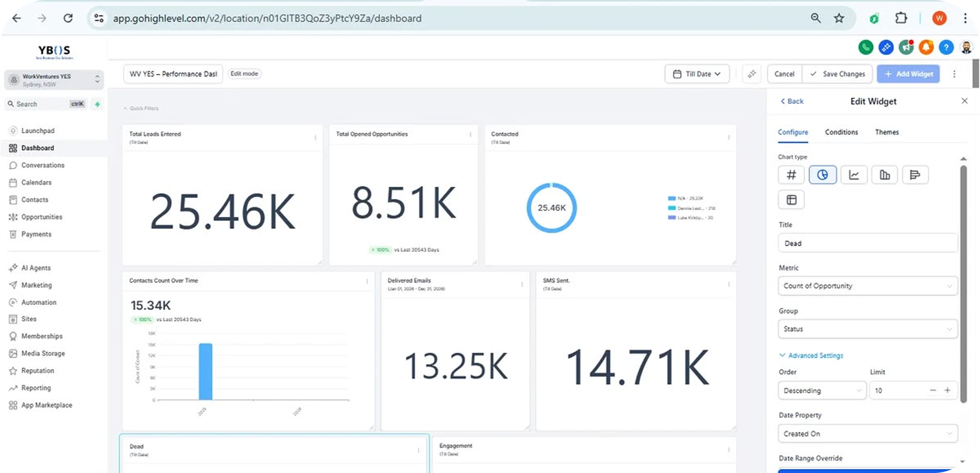This screenshot has height=473, width=980.
Task: Select the donut chart type
Action: click(822, 175)
